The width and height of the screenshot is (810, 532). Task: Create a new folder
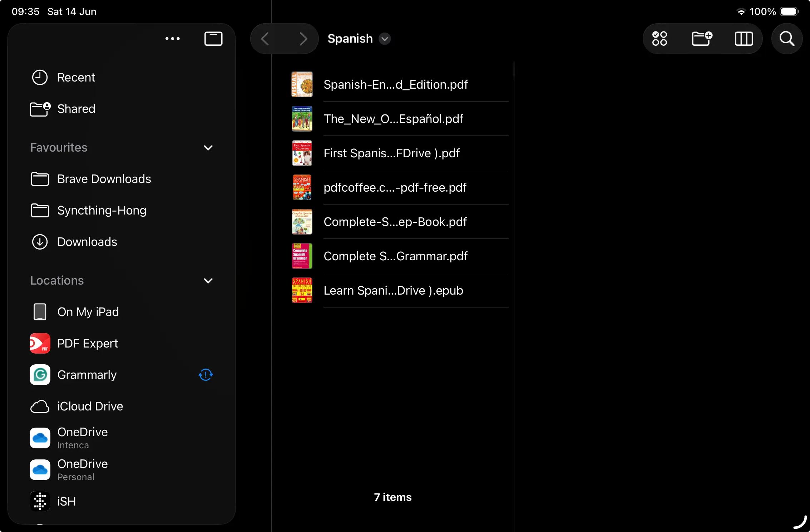(x=702, y=39)
